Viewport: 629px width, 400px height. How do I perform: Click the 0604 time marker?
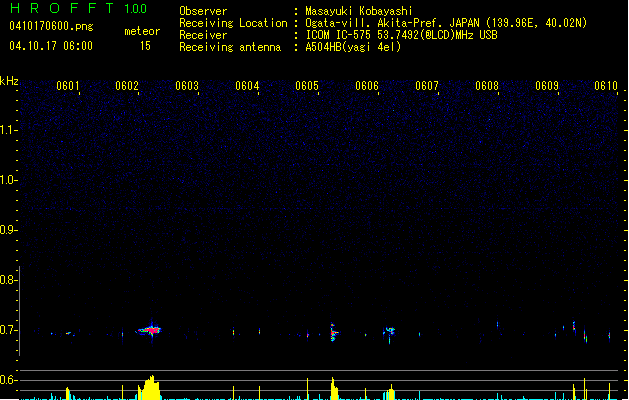click(247, 86)
